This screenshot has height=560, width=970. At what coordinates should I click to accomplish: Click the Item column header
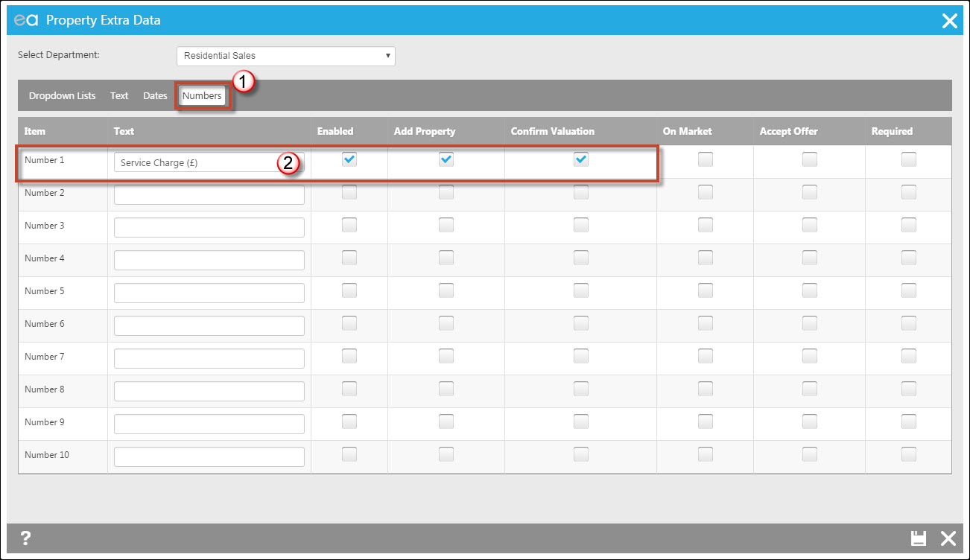(35, 131)
